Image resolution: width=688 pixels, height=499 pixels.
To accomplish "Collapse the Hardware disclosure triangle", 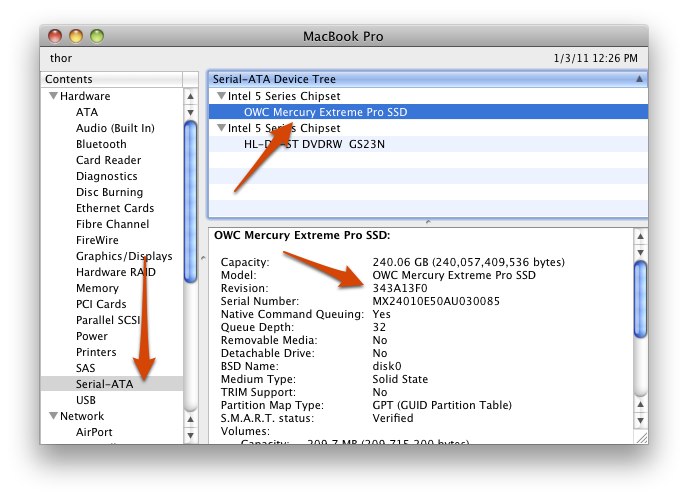I will (53, 96).
